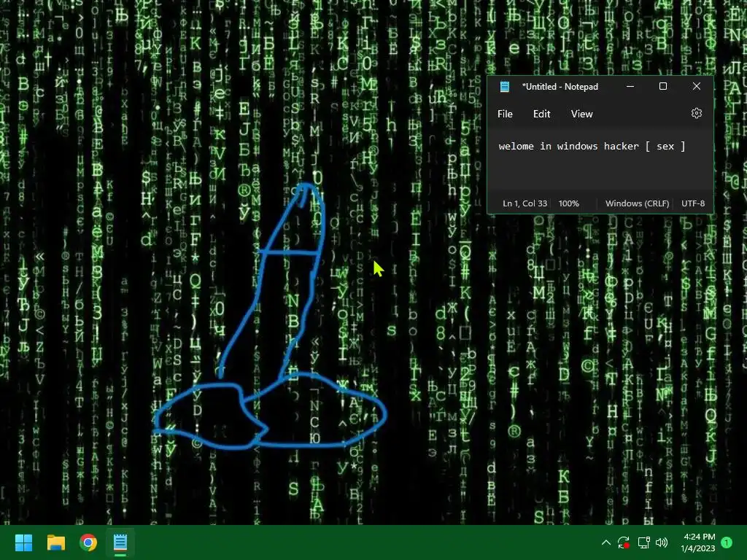Open the sync status tray icon
This screenshot has width=747, height=560.
(624, 542)
